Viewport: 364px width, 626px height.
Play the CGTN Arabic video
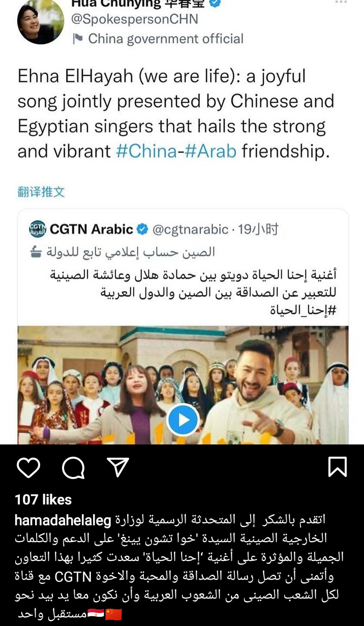click(183, 420)
